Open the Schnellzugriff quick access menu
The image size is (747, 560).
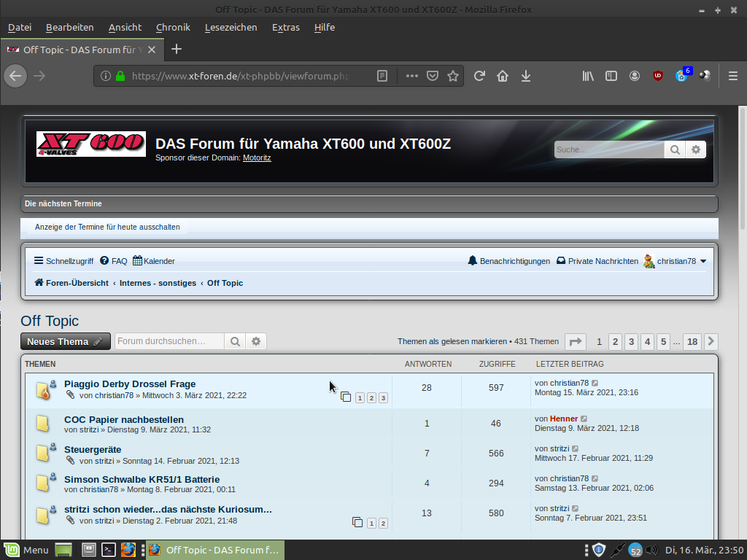tap(63, 261)
